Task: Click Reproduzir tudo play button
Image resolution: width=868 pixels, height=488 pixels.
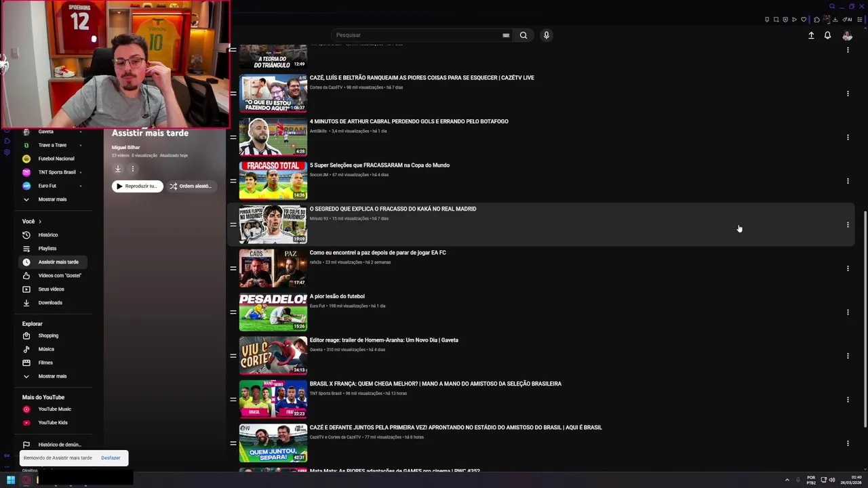Action: [137, 186]
